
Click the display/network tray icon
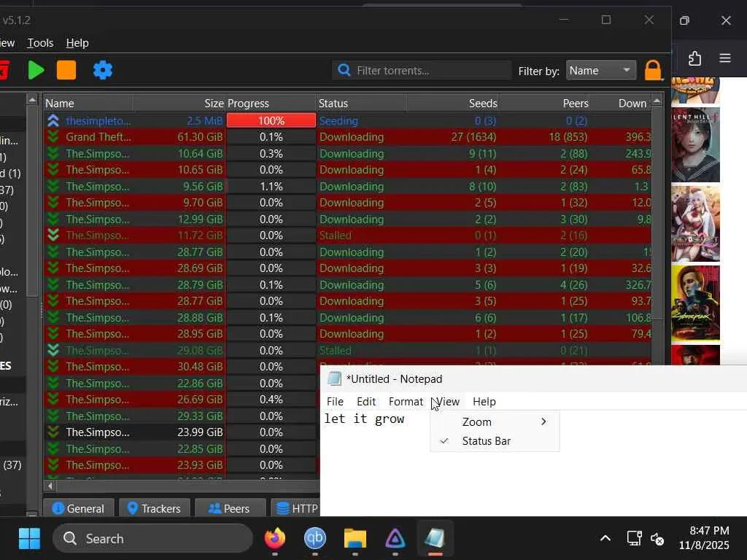(x=634, y=539)
